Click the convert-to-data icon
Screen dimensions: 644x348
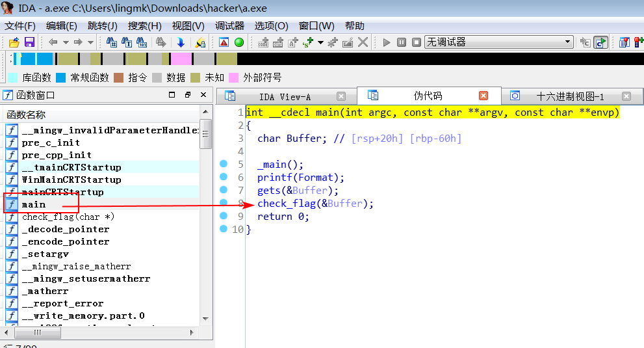(278, 42)
